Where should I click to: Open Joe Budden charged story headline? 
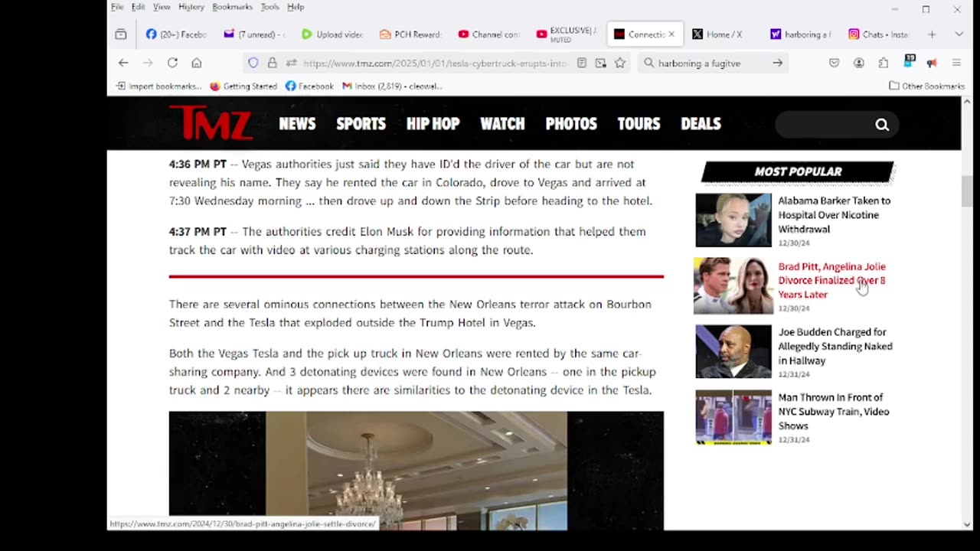click(x=835, y=346)
